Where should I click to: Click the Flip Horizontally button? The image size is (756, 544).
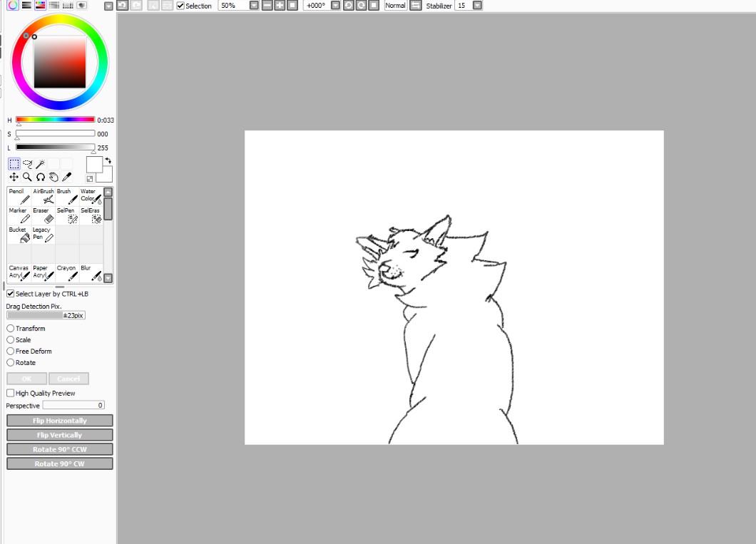[60, 421]
